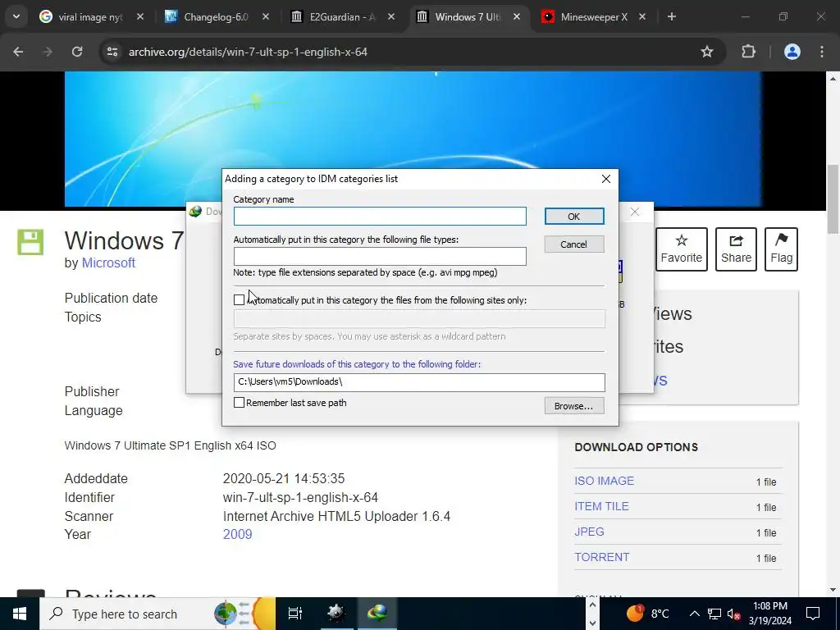This screenshot has height=630, width=840.
Task: Flag this archive item
Action: coord(781,249)
